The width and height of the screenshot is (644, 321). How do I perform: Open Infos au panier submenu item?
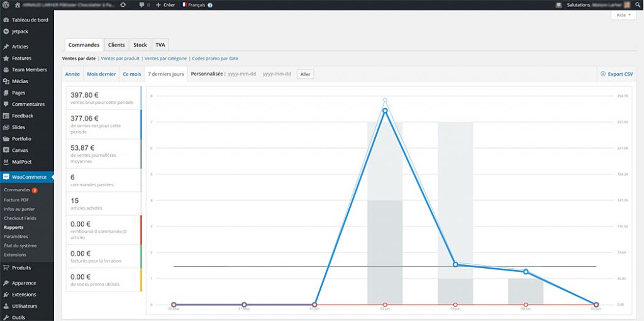[x=19, y=209]
